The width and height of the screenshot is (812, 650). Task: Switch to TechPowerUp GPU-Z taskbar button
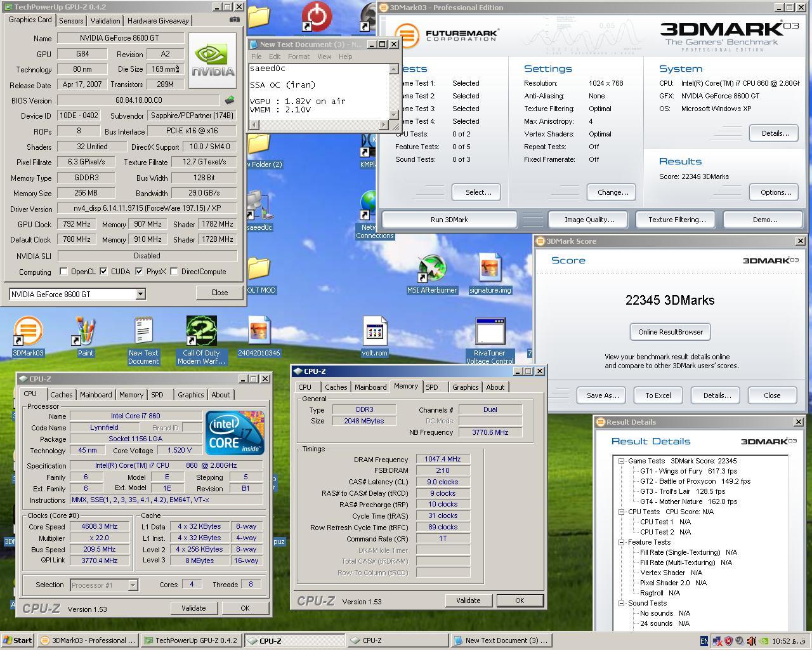point(192,640)
